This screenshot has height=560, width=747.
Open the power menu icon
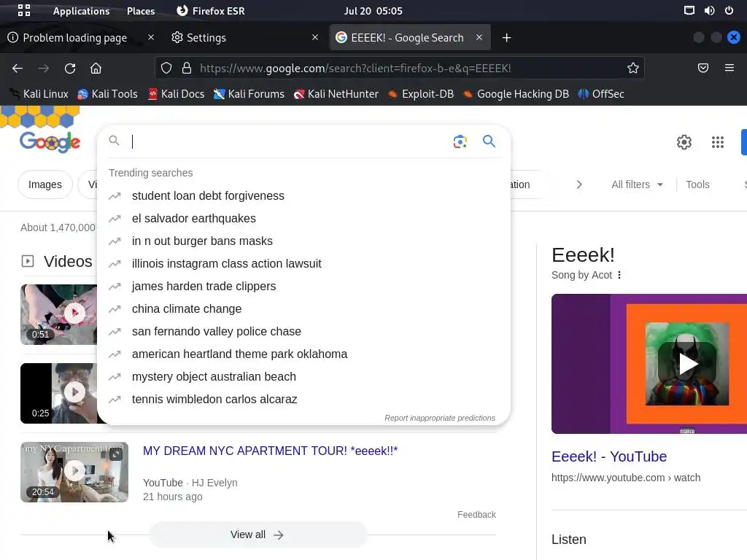click(729, 10)
